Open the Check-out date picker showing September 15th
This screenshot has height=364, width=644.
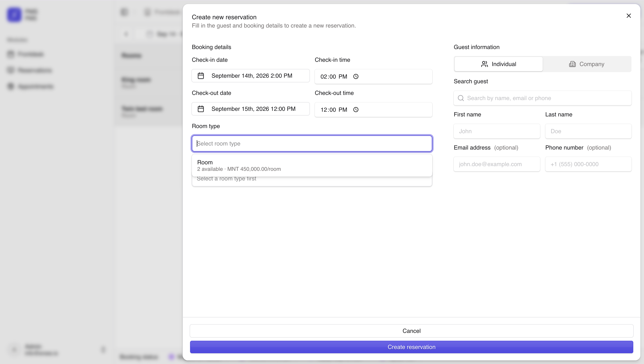tap(250, 109)
